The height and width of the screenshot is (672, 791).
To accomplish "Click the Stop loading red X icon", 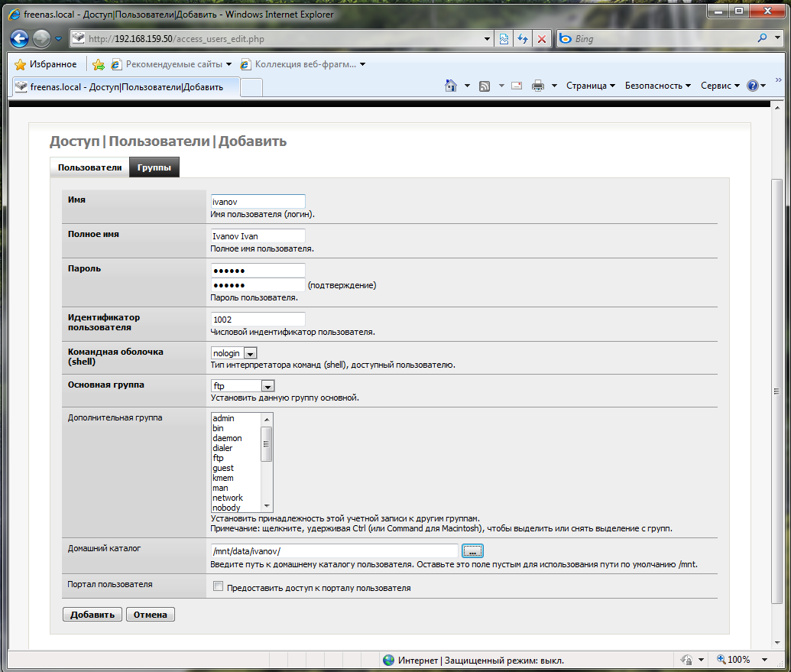I will [x=541, y=39].
